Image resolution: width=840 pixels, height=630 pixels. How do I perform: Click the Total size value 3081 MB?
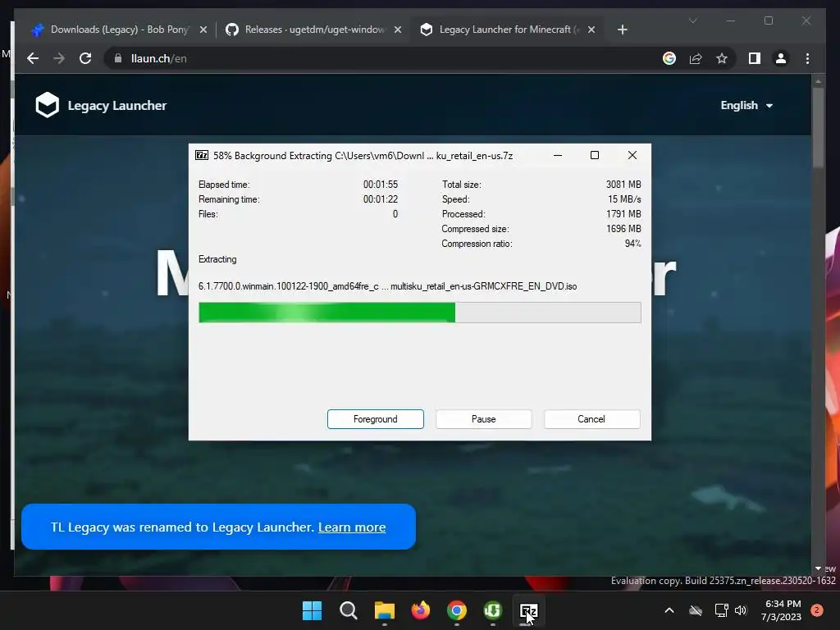point(623,185)
